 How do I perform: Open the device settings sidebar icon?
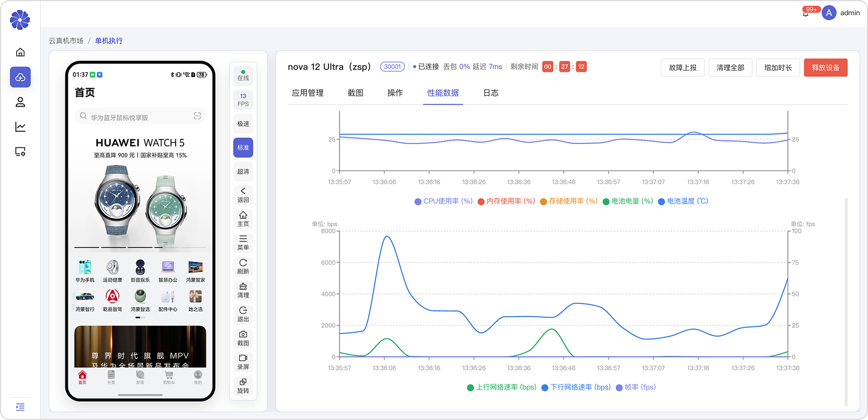coord(20,152)
